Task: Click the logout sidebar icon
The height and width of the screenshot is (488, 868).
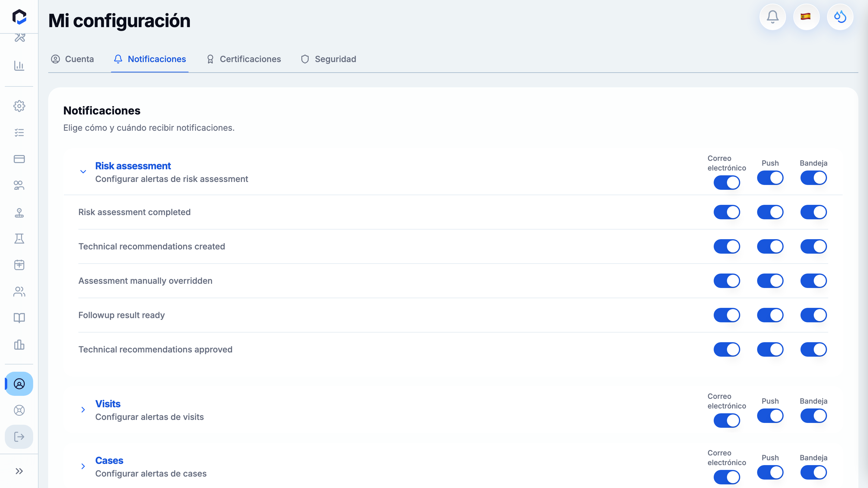Action: 19,437
